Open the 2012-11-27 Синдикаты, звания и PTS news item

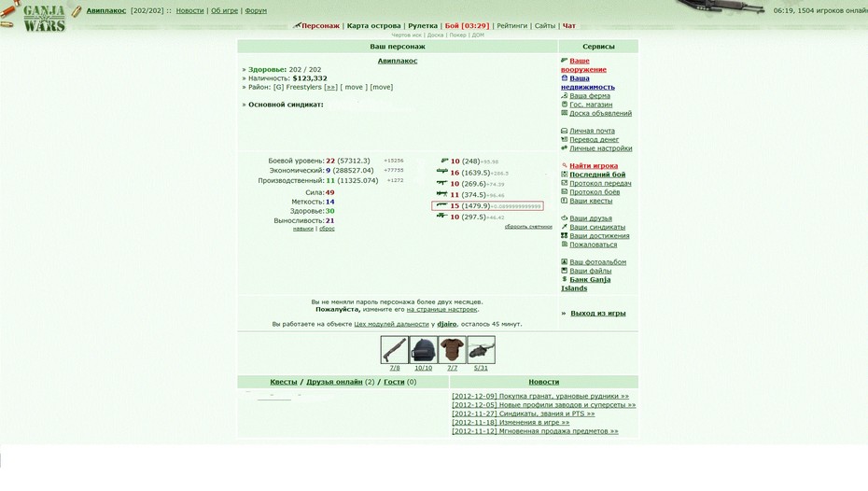coord(523,414)
